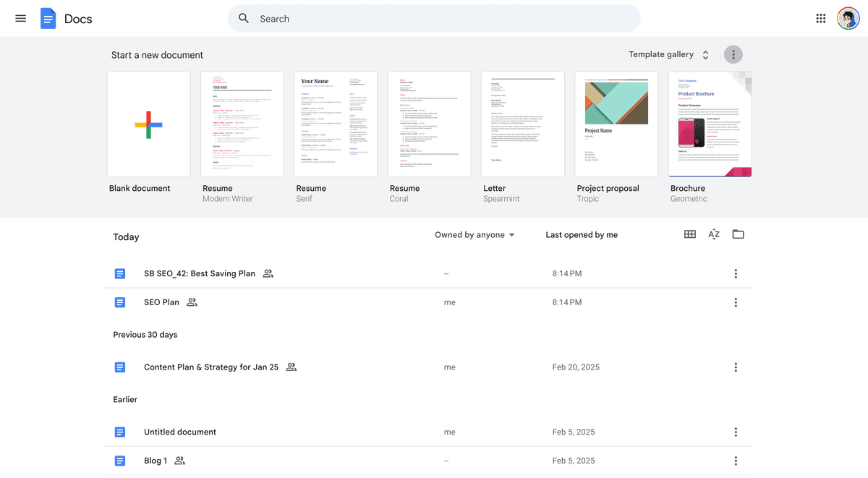Open the main hamburger menu
This screenshot has height=478, width=868.
(20, 19)
